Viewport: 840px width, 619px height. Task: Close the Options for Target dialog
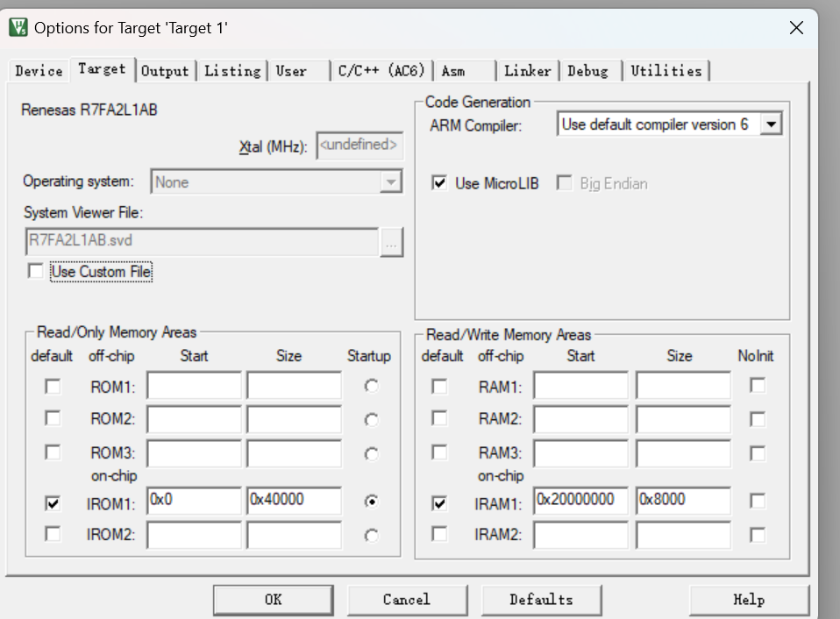796,28
